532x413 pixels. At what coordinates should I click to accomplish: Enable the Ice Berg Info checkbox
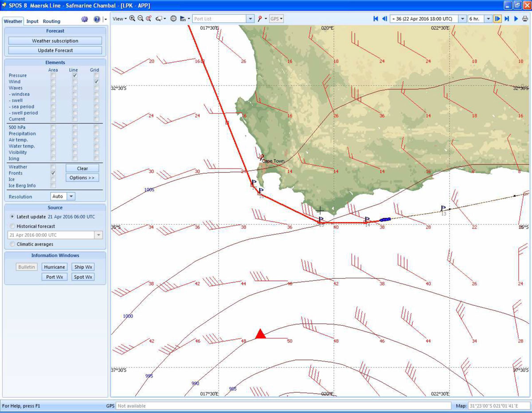pos(53,186)
